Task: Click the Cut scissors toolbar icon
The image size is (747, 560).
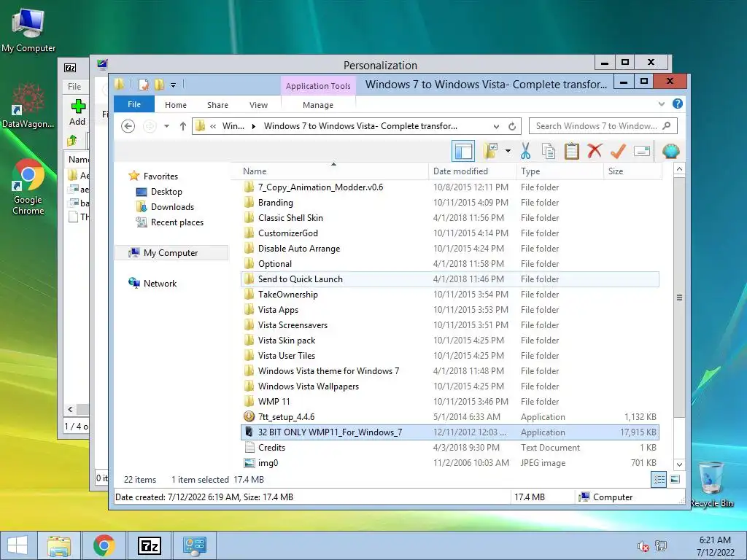Action: pos(525,152)
